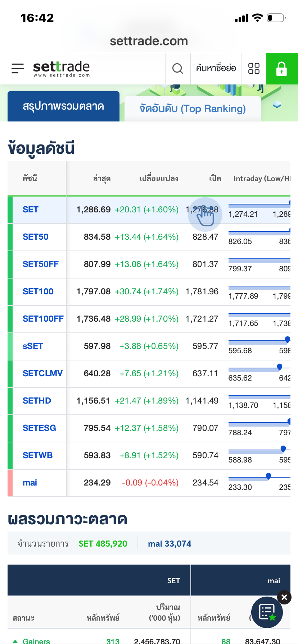Tap the green lock login icon
The width and height of the screenshot is (298, 644).
(281, 68)
